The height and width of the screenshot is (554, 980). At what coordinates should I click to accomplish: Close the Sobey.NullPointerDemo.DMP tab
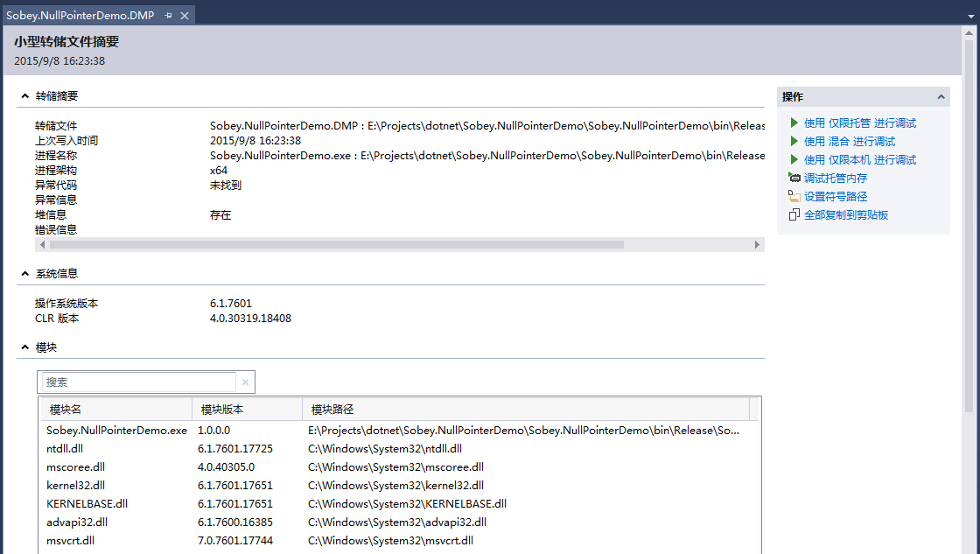click(x=185, y=16)
